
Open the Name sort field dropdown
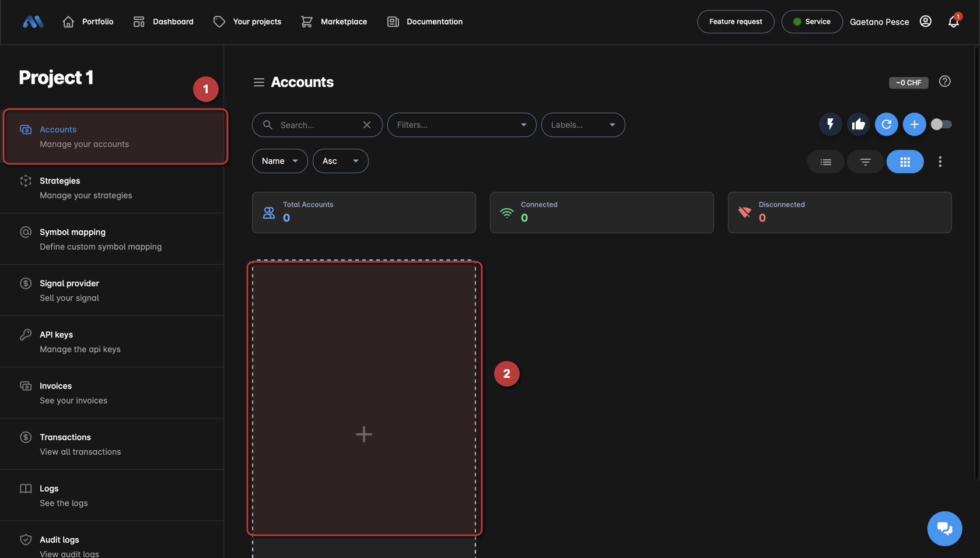(279, 161)
